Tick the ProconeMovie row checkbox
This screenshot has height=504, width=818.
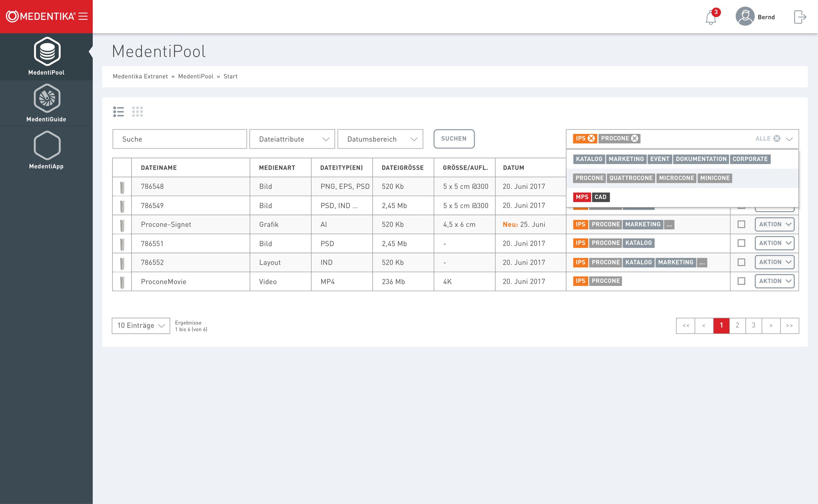(741, 281)
